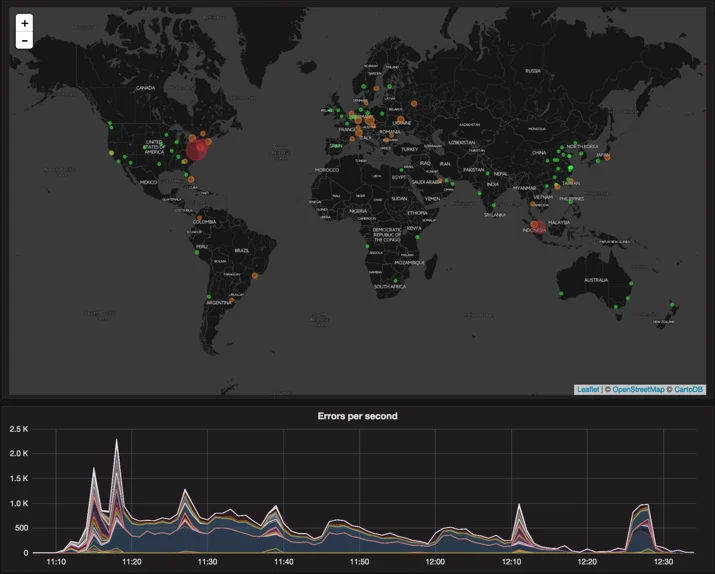This screenshot has height=574, width=715.
Task: Click the BRAZIL map label
Action: [x=242, y=250]
